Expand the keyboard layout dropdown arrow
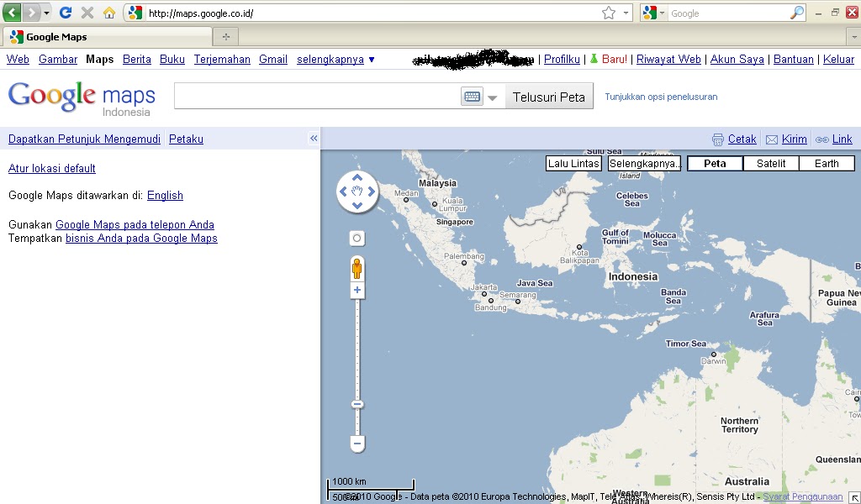This screenshot has height=504, width=861. (493, 97)
